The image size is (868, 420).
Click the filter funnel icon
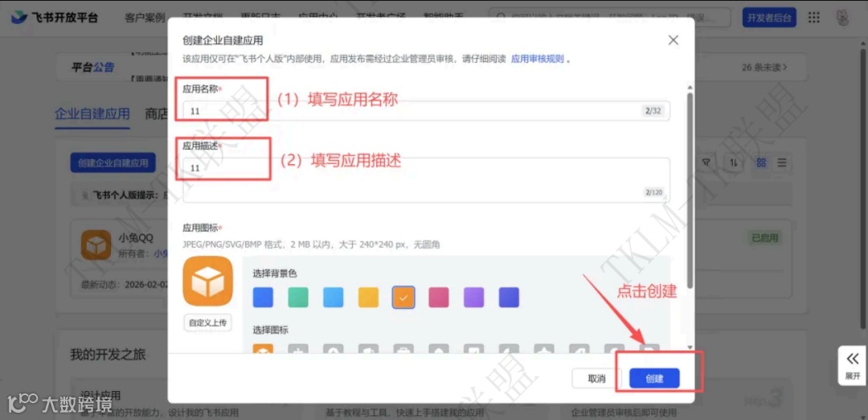tap(706, 163)
